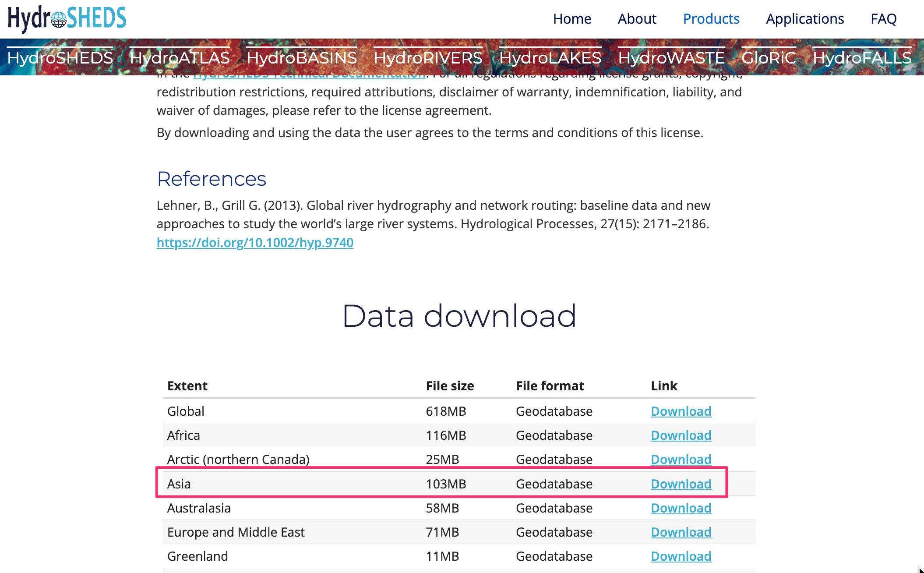This screenshot has height=573, width=924.
Task: Open the doi.org hyp.9740 reference link
Action: 255,242
